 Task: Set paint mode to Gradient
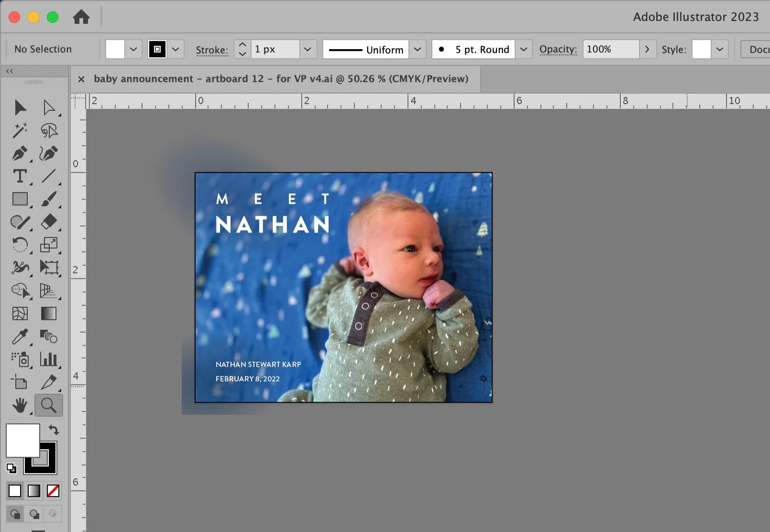pyautogui.click(x=34, y=491)
